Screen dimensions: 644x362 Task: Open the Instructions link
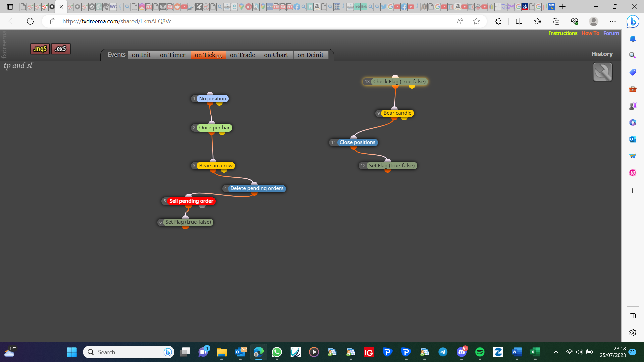pos(563,33)
